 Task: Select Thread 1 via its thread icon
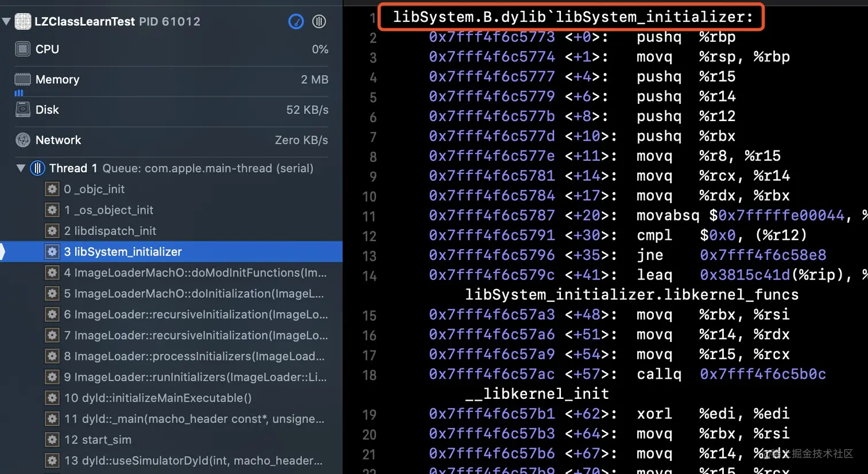(x=37, y=168)
